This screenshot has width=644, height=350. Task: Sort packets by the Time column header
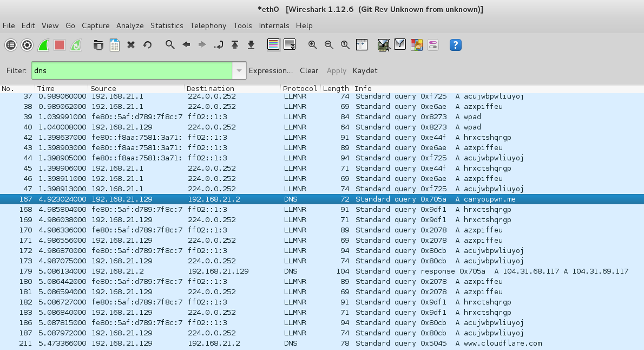46,88
